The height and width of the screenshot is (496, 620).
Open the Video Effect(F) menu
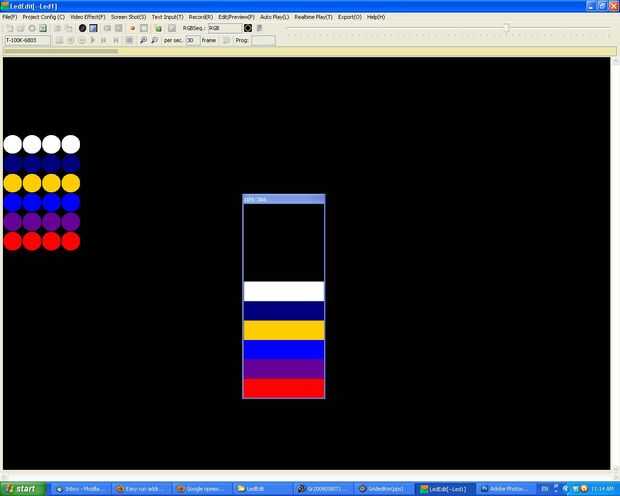coord(88,17)
